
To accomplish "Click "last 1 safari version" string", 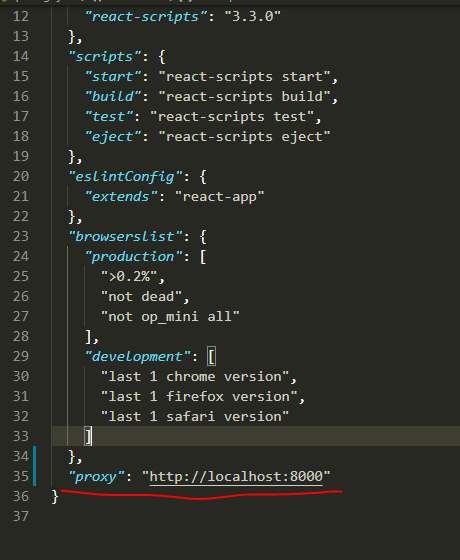I will click(195, 417).
